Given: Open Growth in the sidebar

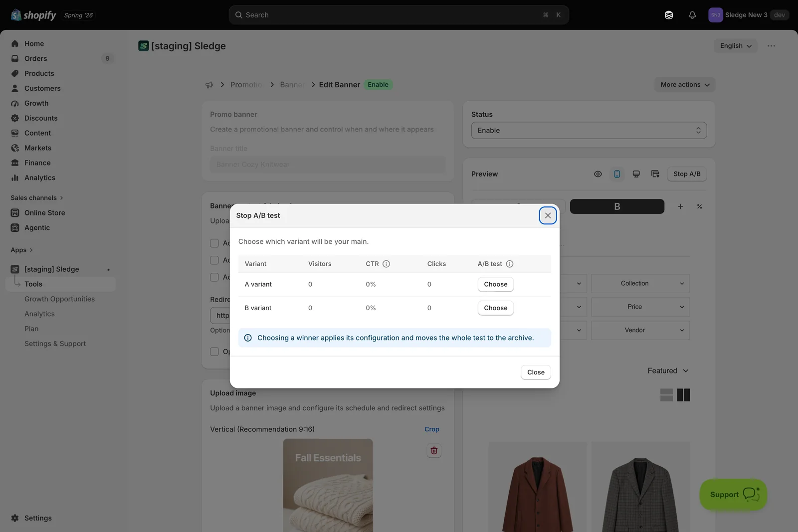Looking at the screenshot, I should (x=36, y=104).
